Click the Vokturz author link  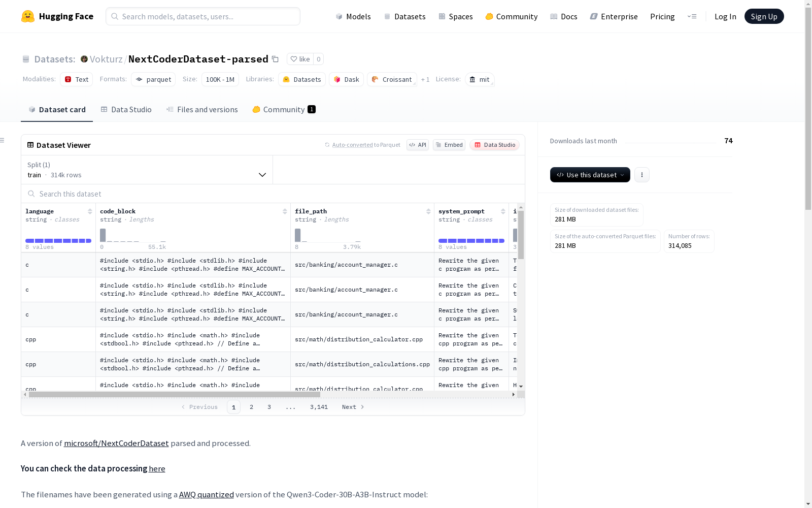coord(106,59)
